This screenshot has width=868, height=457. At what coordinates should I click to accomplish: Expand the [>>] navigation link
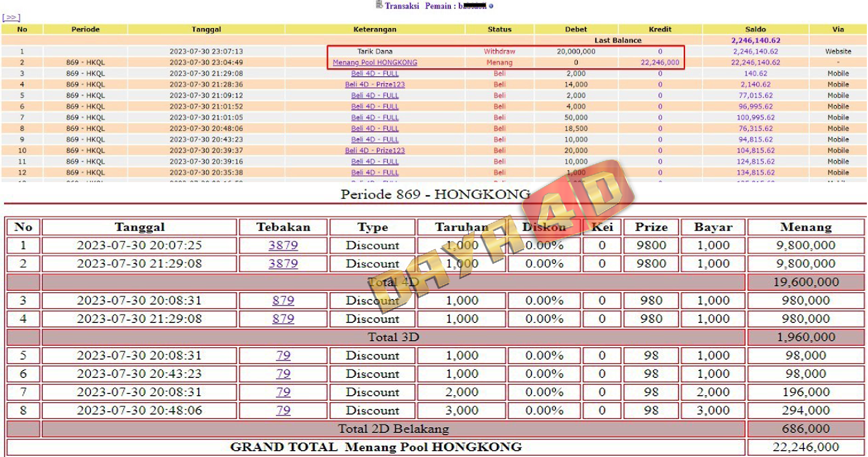[x=11, y=18]
